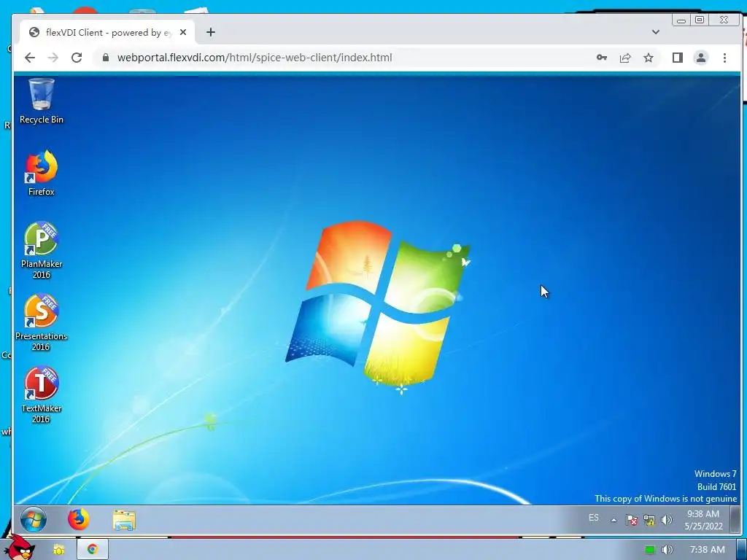Image resolution: width=747 pixels, height=560 pixels.
Task: Click the 7:38 AM host clock
Action: 708,550
